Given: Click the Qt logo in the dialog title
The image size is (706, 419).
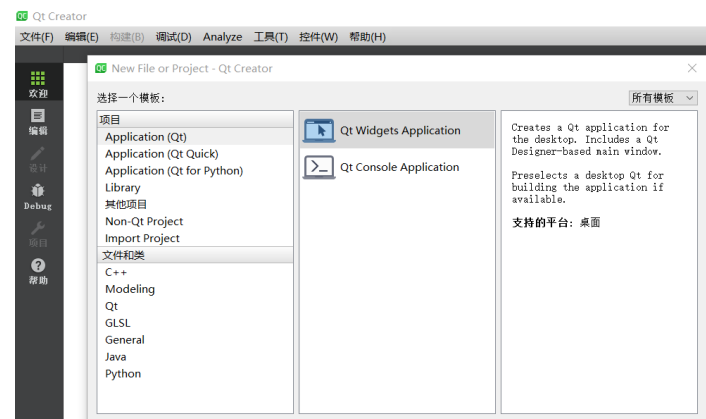Looking at the screenshot, I should coord(101,68).
